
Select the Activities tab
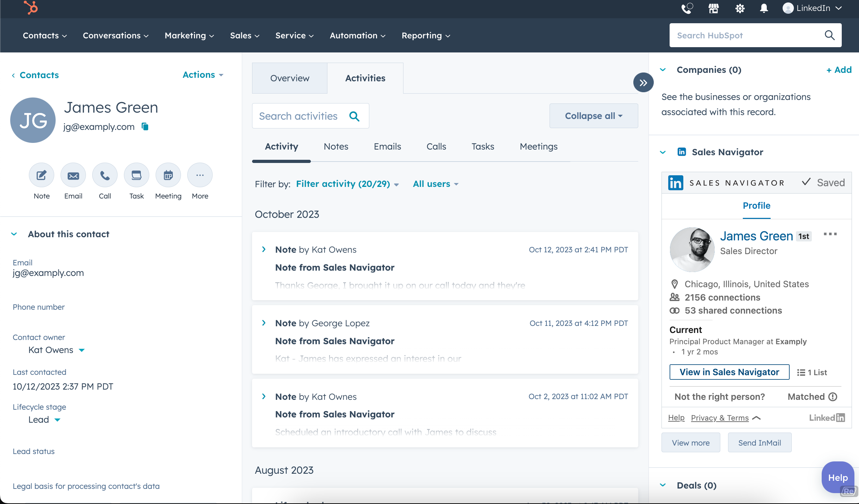pos(365,78)
